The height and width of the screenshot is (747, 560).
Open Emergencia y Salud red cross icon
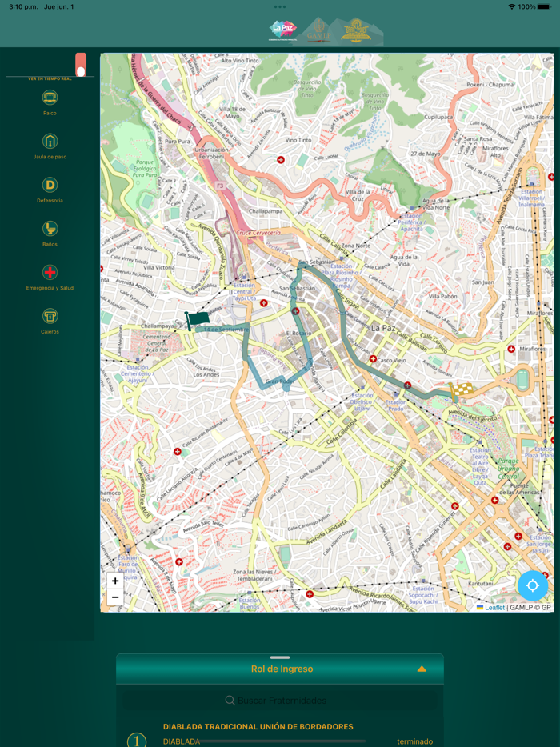click(x=50, y=273)
